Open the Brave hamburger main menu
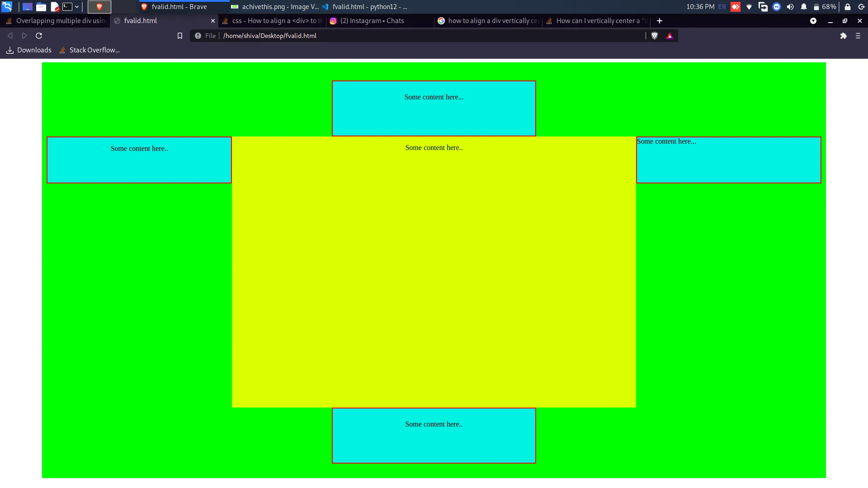 [858, 36]
